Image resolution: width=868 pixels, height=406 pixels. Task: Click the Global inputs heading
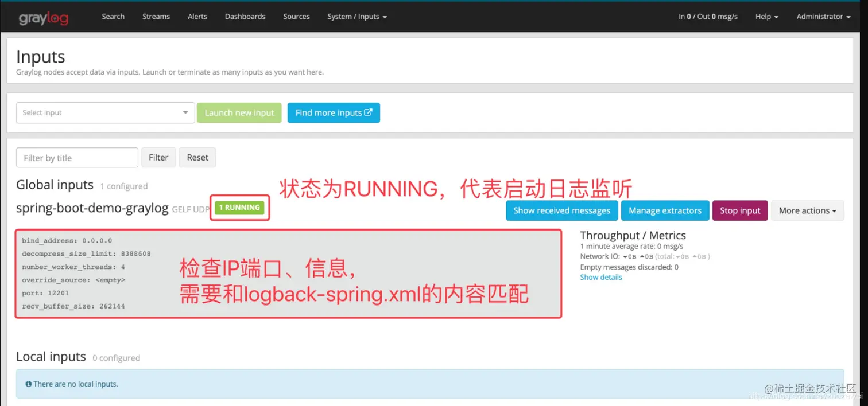(55, 185)
